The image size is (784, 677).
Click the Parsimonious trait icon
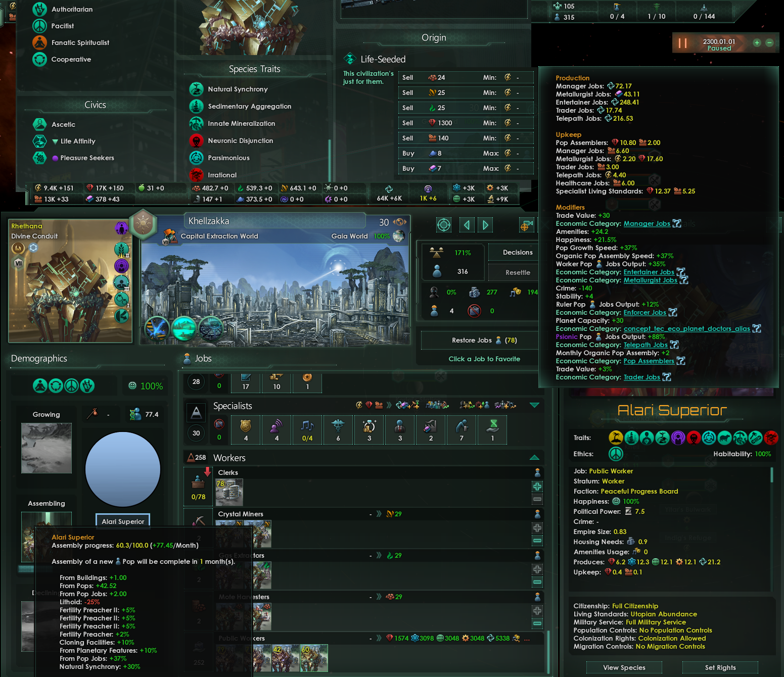[196, 158]
